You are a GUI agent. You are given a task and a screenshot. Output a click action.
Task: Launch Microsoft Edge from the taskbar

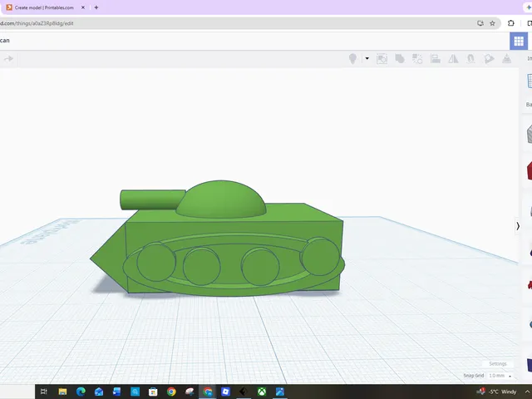click(x=81, y=392)
